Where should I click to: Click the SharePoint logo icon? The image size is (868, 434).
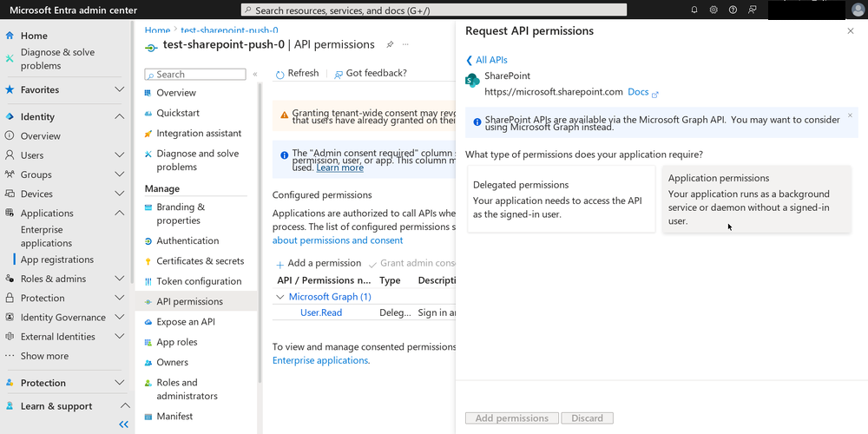(x=472, y=80)
